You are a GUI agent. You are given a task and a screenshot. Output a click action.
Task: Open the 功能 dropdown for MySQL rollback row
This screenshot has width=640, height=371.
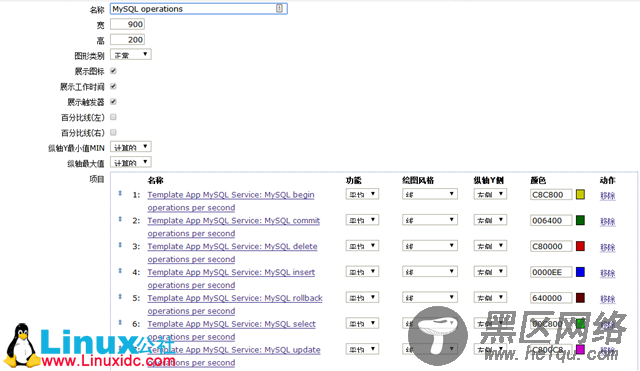click(x=362, y=298)
